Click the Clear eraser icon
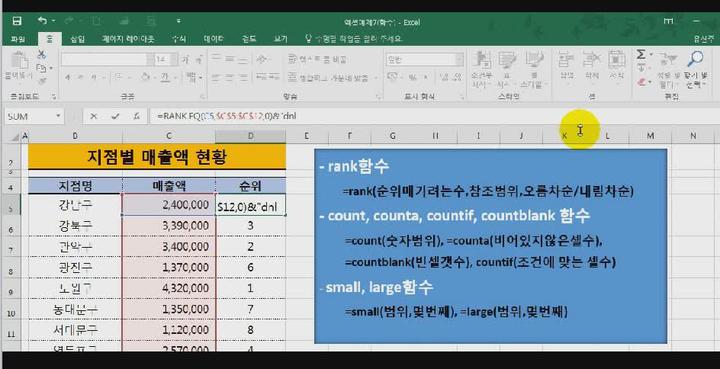 (641, 82)
